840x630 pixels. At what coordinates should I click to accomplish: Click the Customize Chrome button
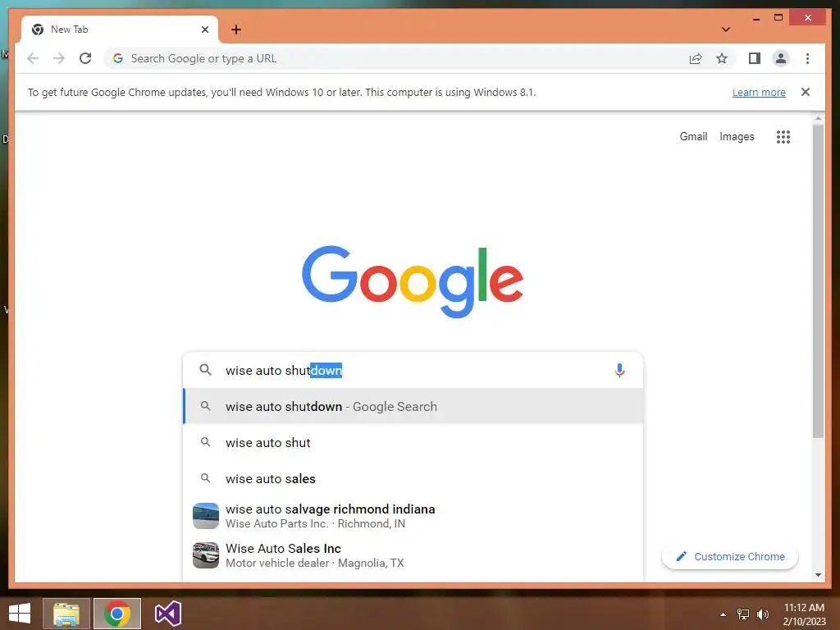tap(729, 557)
